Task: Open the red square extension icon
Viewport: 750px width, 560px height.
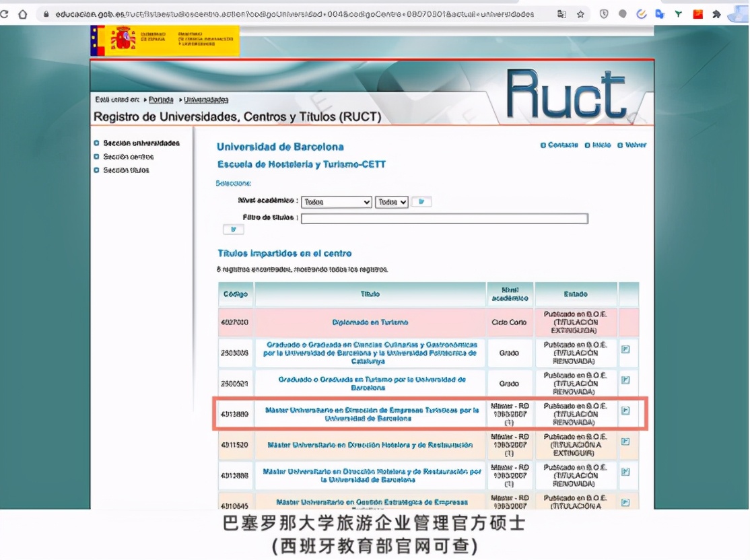Action: (697, 14)
